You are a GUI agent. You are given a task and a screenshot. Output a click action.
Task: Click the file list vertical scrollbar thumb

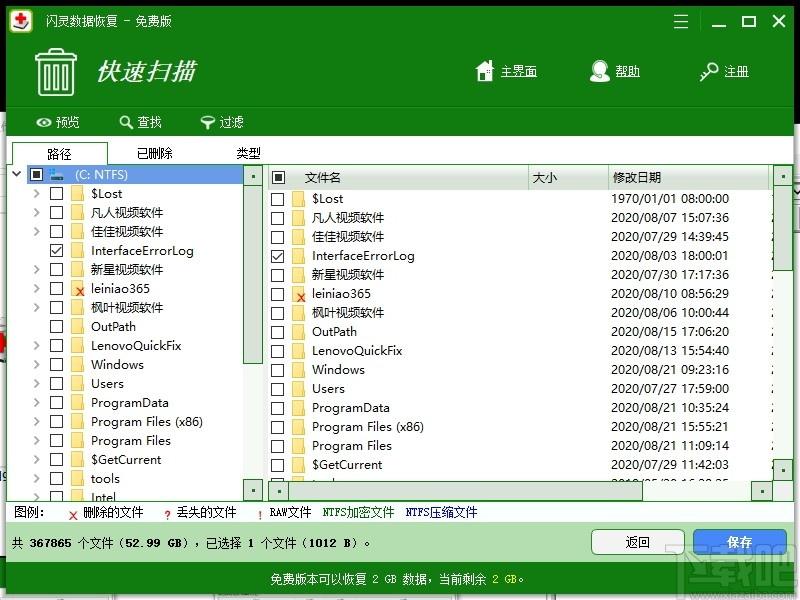(783, 229)
